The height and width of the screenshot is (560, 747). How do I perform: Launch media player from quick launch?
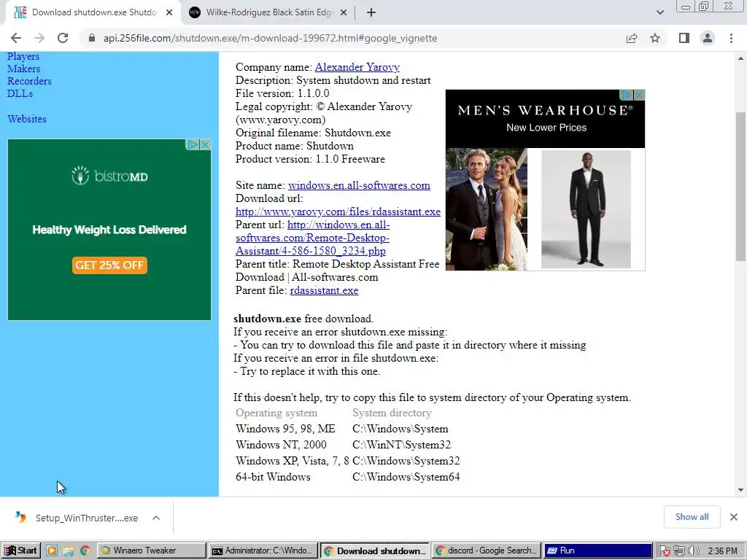click(52, 551)
